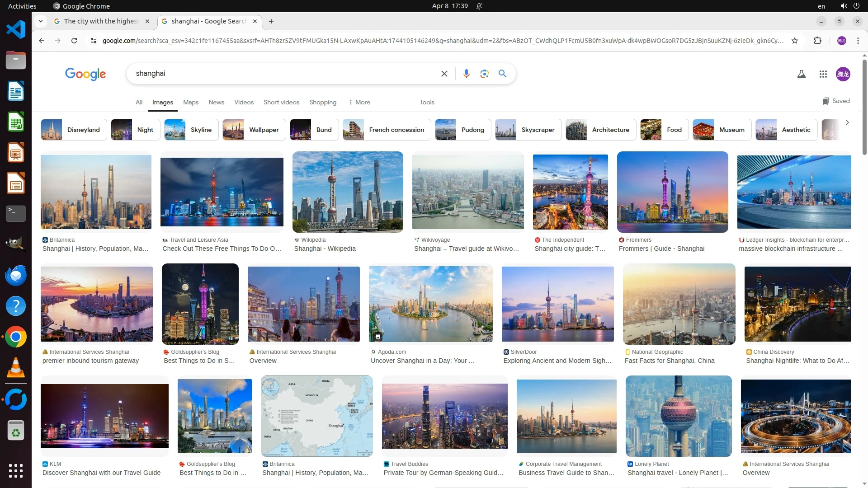The width and height of the screenshot is (868, 488).
Task: Select the Disneyland filter chip
Action: click(x=74, y=130)
